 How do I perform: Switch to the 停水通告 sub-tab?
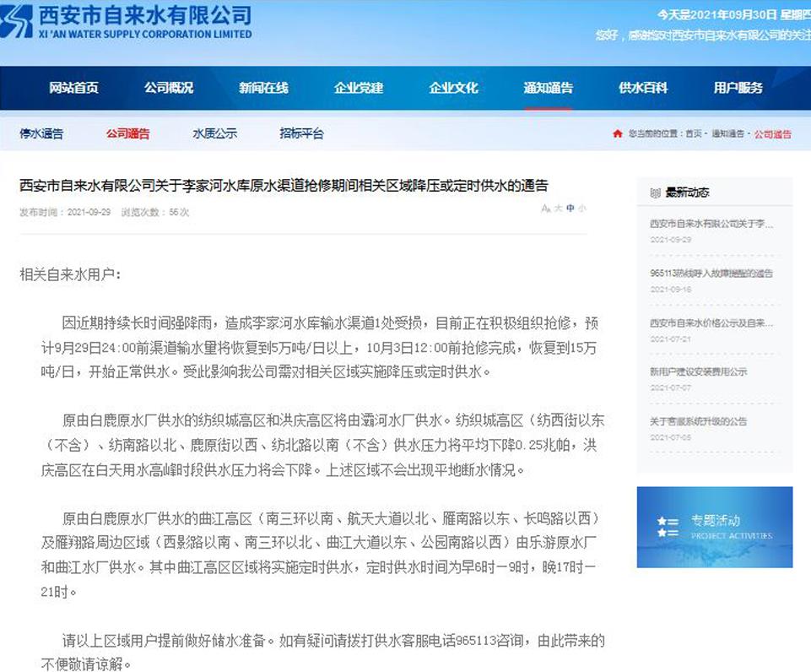pyautogui.click(x=41, y=133)
